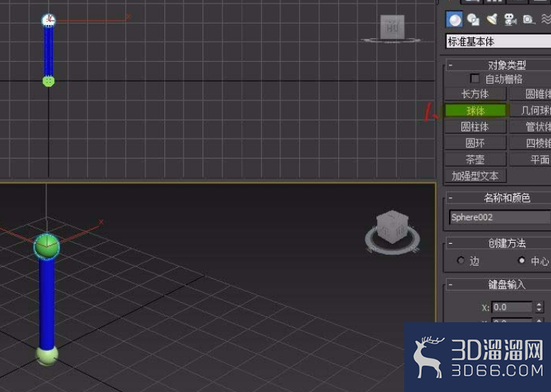Click the 几何球体 geosphere button
The width and height of the screenshot is (551, 392).
tap(530, 110)
